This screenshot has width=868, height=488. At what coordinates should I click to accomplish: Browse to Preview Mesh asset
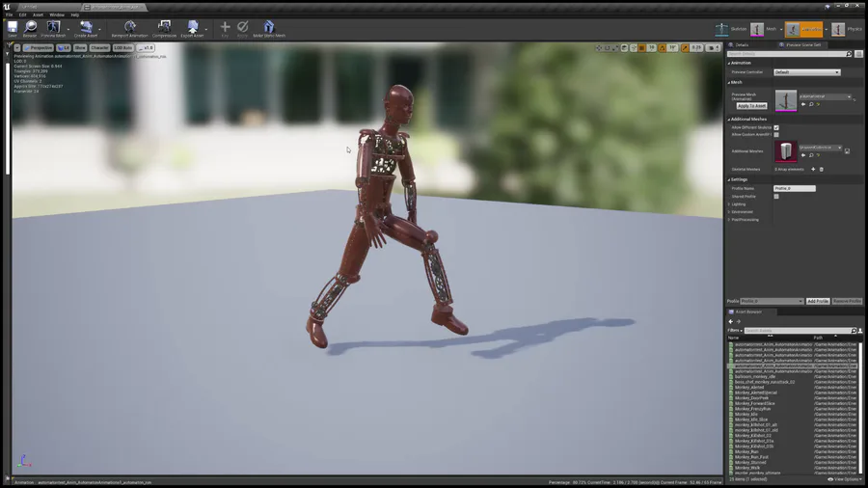[x=811, y=104]
